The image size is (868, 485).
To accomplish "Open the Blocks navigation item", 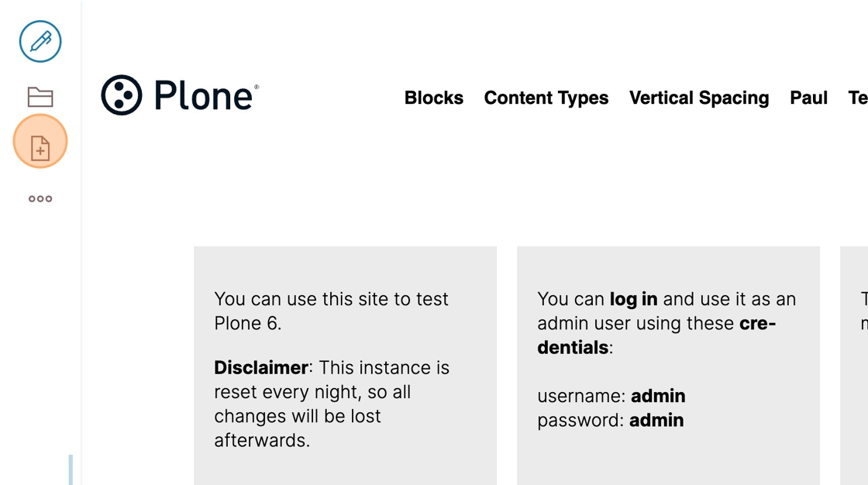I will point(433,98).
